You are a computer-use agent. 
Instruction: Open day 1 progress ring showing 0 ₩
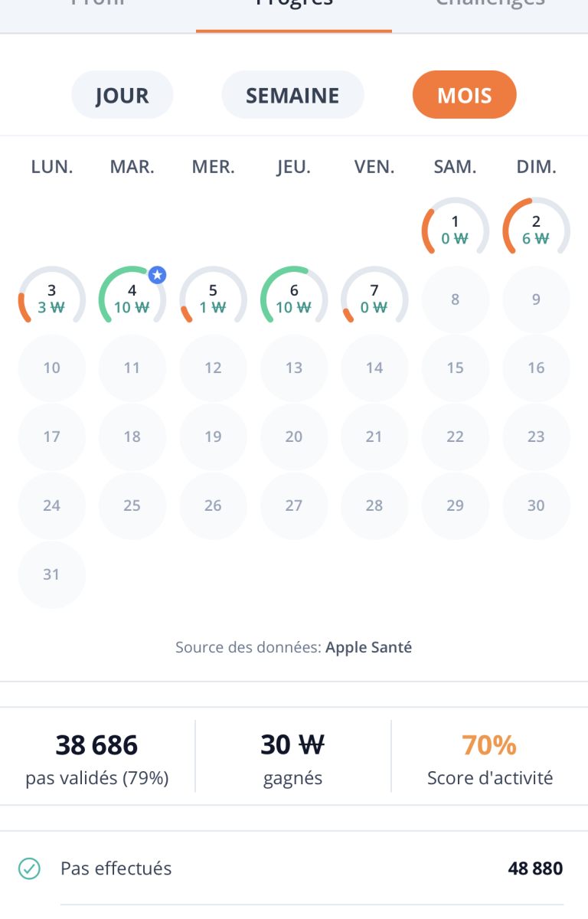click(456, 231)
